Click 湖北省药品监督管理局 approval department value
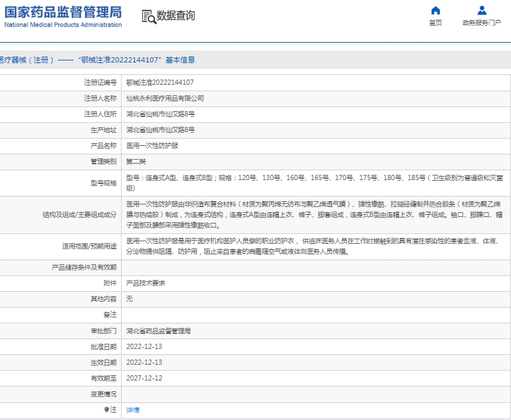The height and width of the screenshot is (420, 511). 158,331
